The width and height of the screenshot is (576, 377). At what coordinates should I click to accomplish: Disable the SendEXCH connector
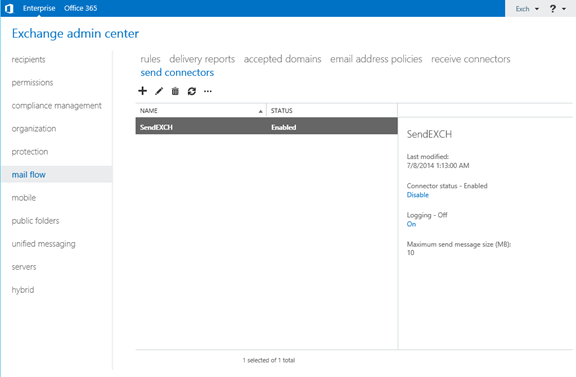click(x=418, y=195)
